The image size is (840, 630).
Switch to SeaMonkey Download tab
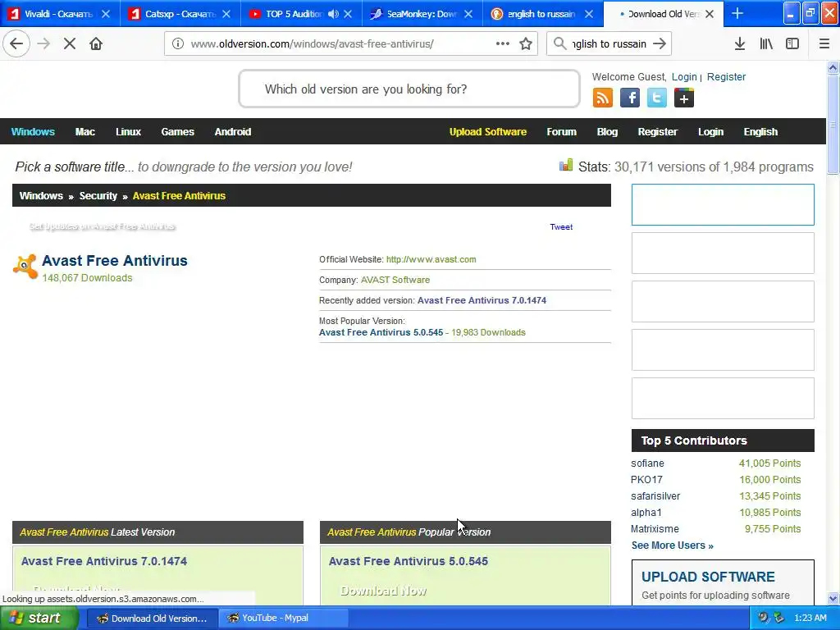click(x=421, y=13)
